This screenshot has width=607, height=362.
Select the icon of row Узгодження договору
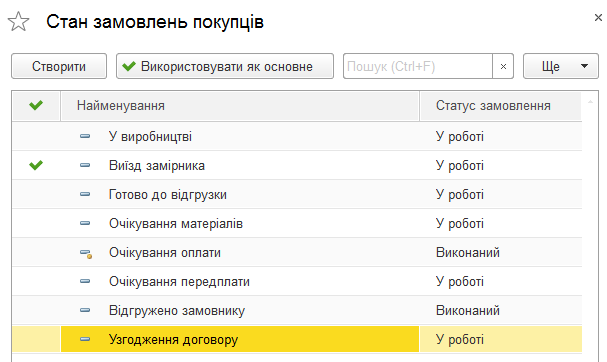pos(85,340)
